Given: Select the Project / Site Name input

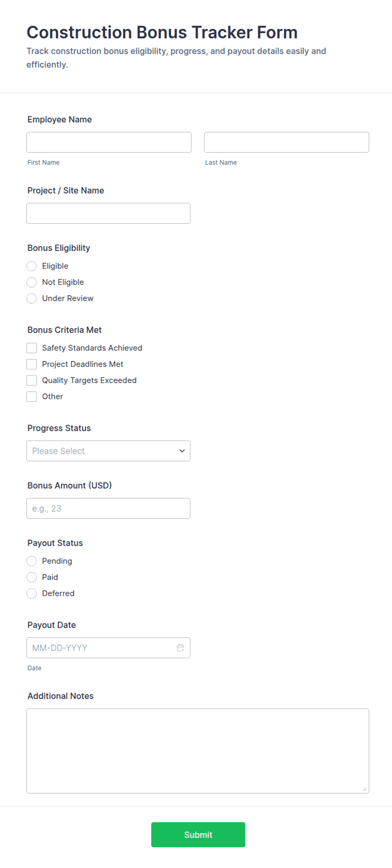Looking at the screenshot, I should click(x=108, y=213).
